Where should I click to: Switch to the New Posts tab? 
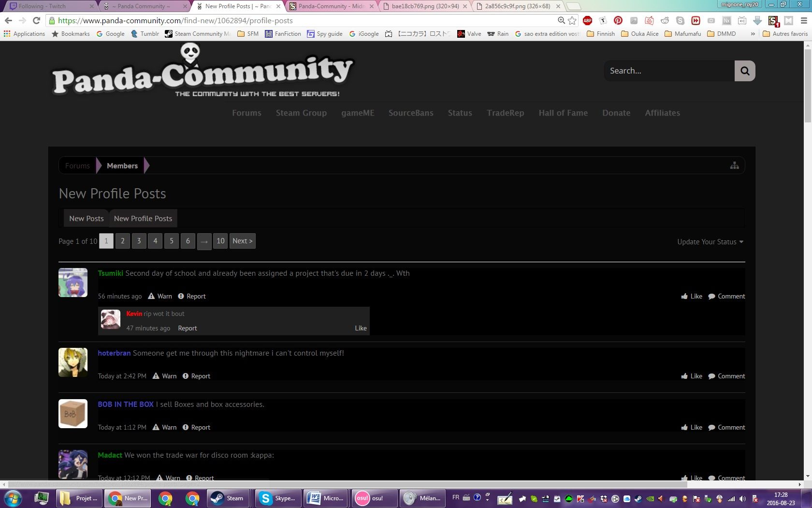pyautogui.click(x=86, y=219)
